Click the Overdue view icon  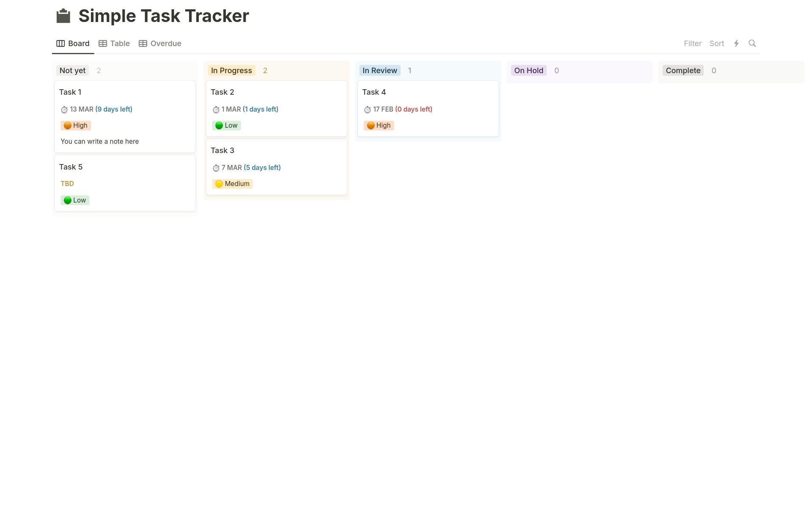143,43
